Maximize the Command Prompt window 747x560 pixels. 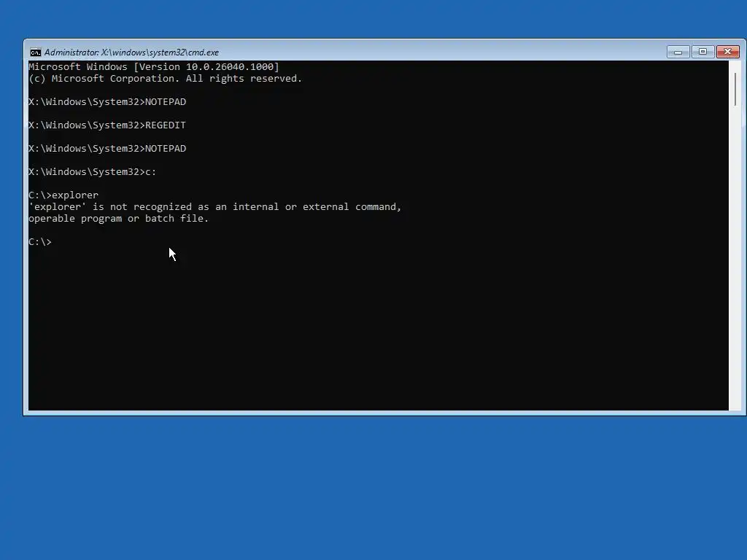tap(703, 52)
